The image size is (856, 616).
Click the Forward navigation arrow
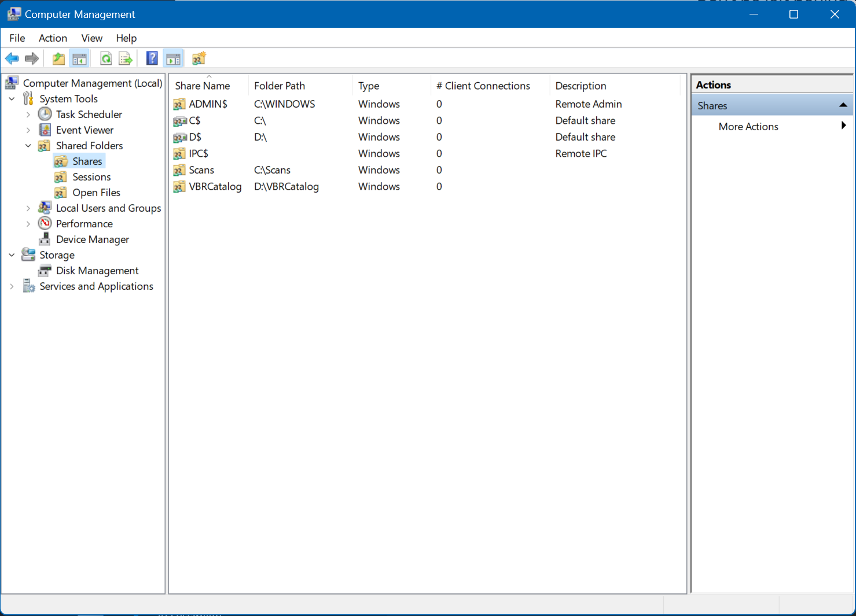click(x=31, y=58)
